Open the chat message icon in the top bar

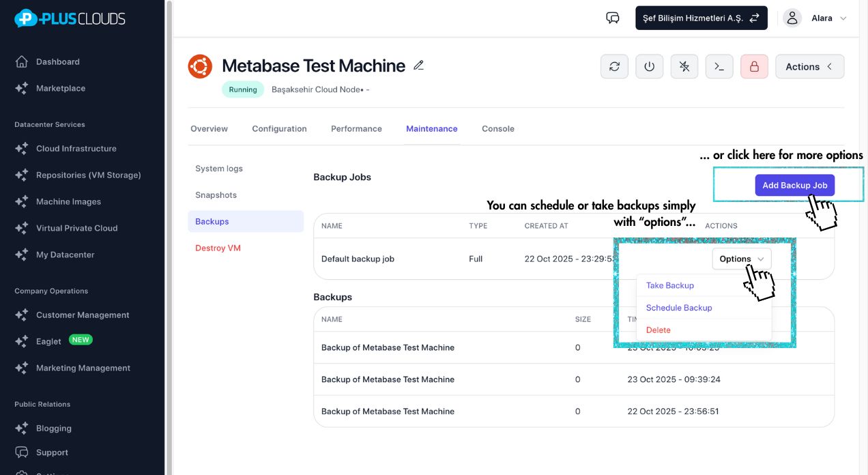coord(612,18)
